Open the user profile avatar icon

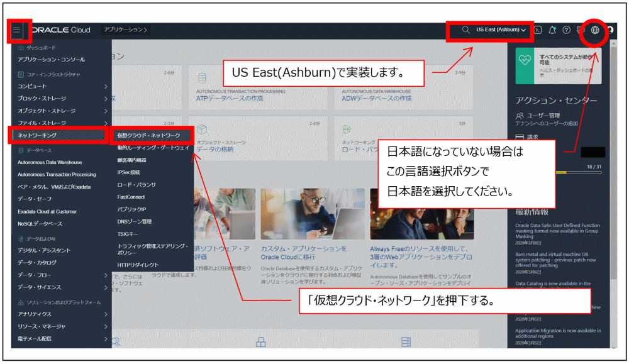pyautogui.click(x=610, y=30)
